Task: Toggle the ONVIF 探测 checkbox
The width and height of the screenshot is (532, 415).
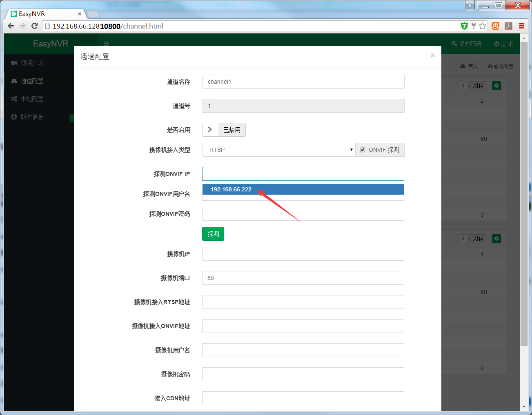Action: 363,150
